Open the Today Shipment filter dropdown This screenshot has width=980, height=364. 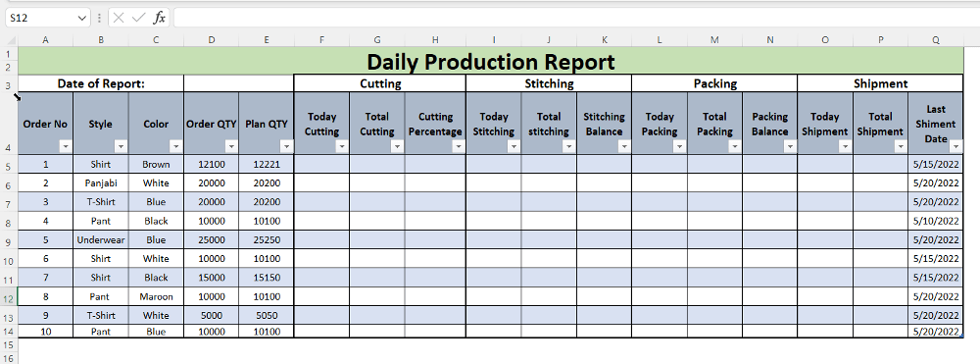(845, 146)
